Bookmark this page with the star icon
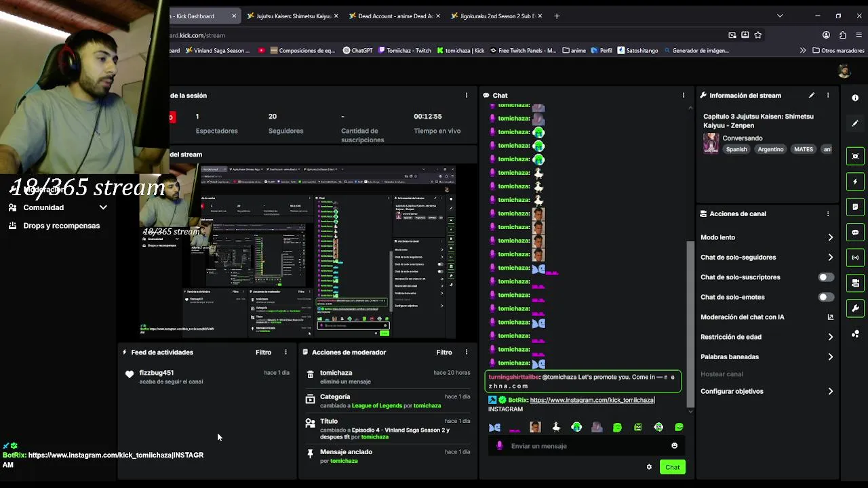The height and width of the screenshot is (488, 868). [x=758, y=35]
